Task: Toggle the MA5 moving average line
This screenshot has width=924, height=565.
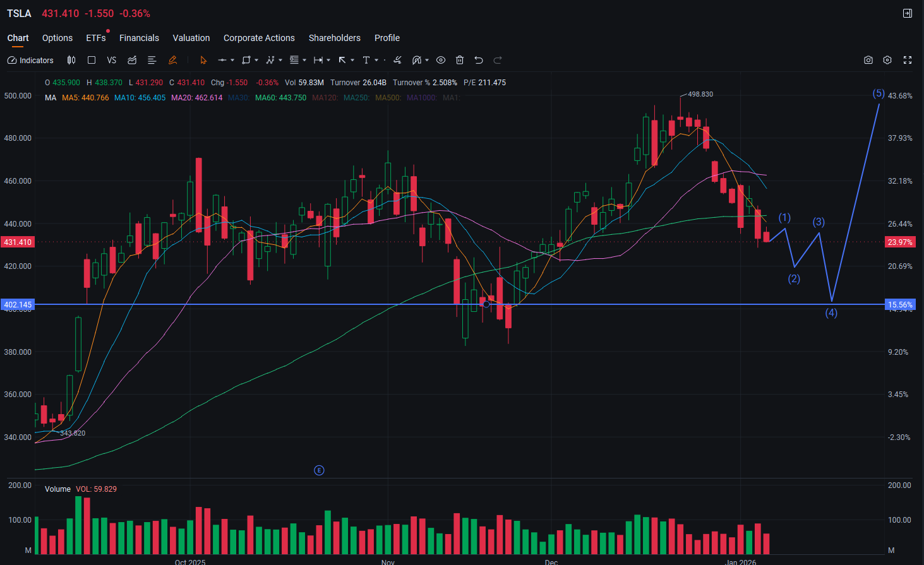Action: click(x=85, y=98)
